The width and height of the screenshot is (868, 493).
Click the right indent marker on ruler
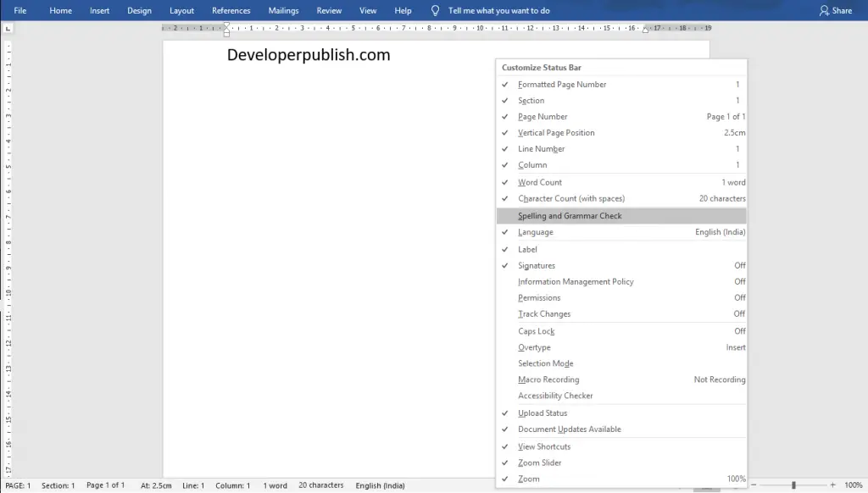[645, 30]
